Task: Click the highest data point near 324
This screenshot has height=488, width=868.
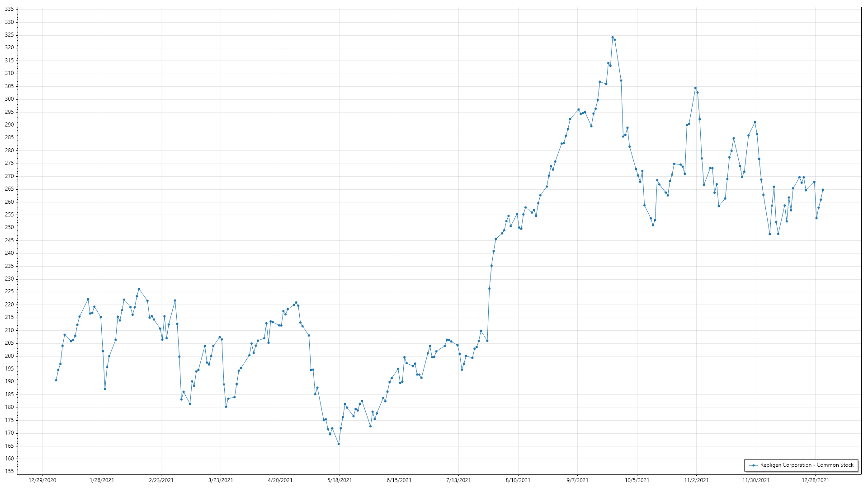Action: pos(613,38)
